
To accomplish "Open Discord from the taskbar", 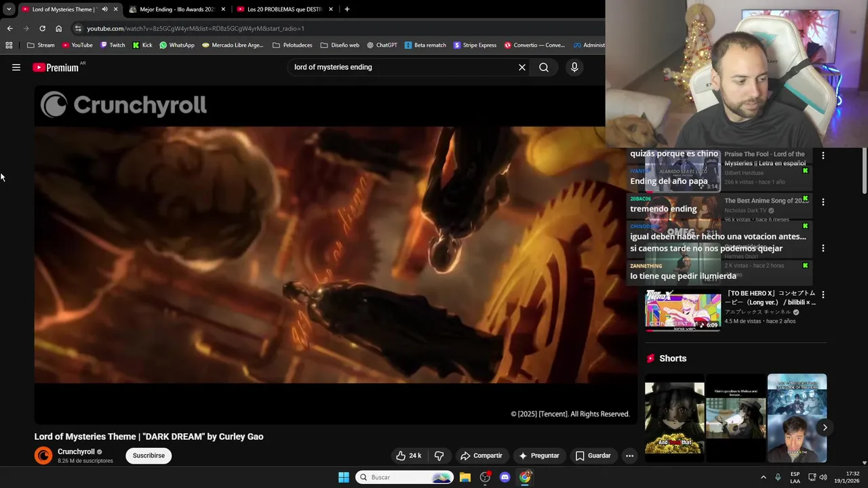I will [505, 477].
